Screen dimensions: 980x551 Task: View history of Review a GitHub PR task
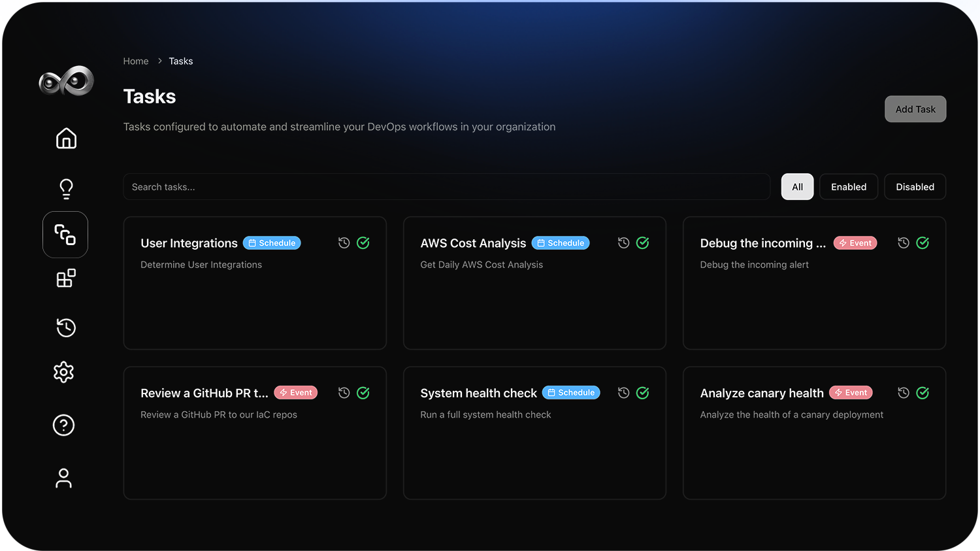pyautogui.click(x=344, y=393)
